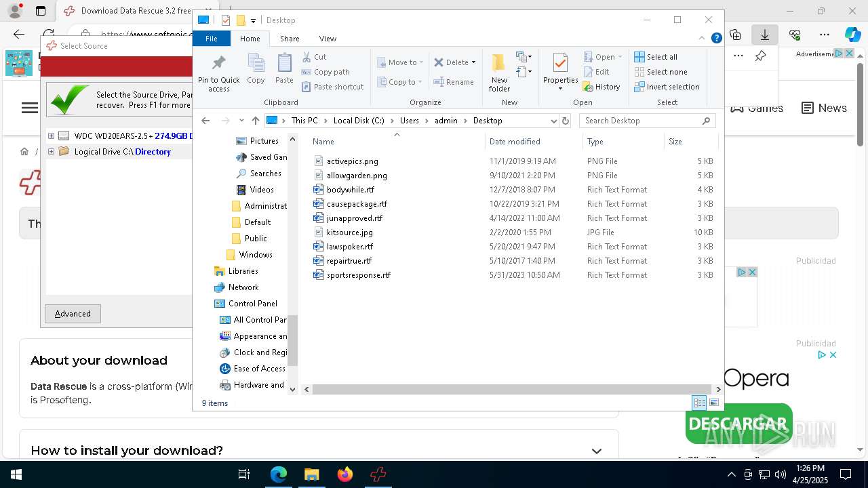Open File Explorer from taskbar
The image size is (868, 488).
click(311, 474)
